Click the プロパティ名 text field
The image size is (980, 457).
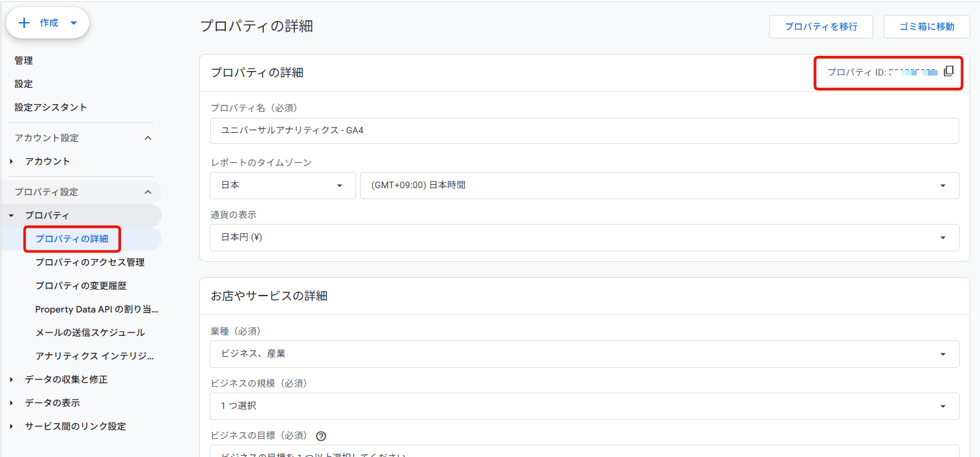(584, 131)
